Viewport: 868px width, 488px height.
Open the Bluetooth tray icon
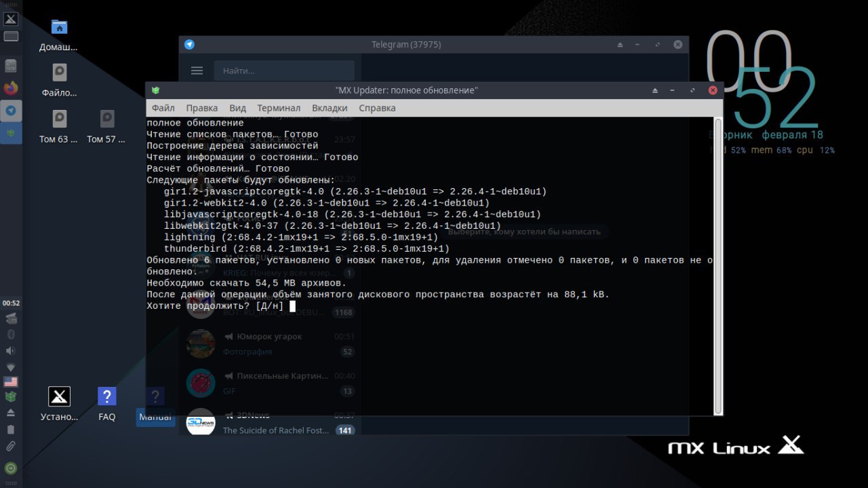click(11, 334)
